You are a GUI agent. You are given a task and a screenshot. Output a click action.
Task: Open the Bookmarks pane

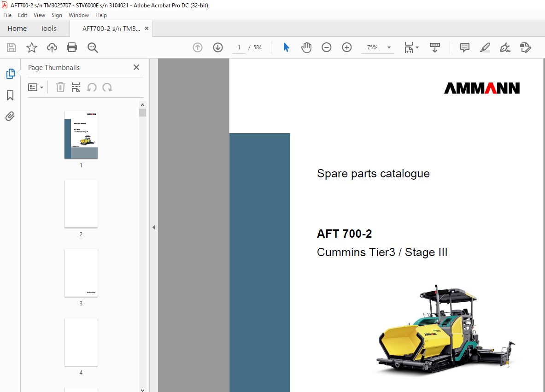click(11, 95)
